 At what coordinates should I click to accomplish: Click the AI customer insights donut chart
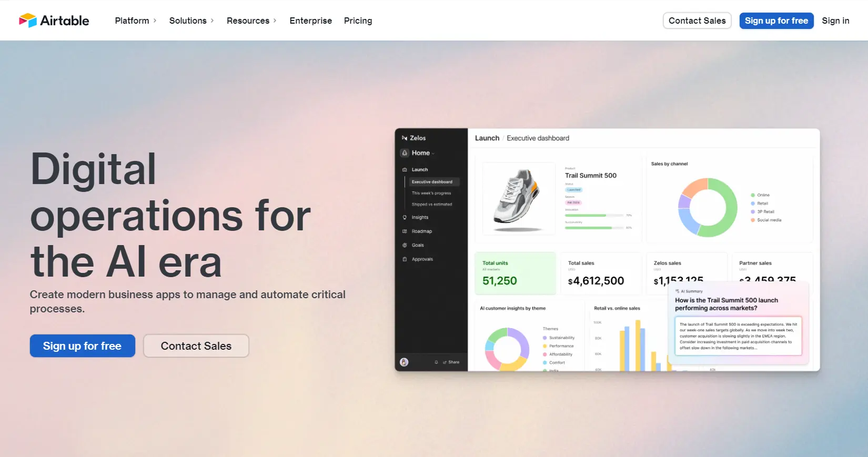tap(507, 349)
